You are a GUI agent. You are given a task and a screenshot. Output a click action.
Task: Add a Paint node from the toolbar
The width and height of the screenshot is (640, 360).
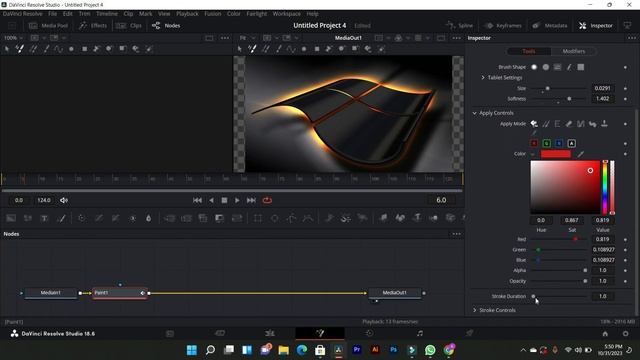tap(61, 218)
